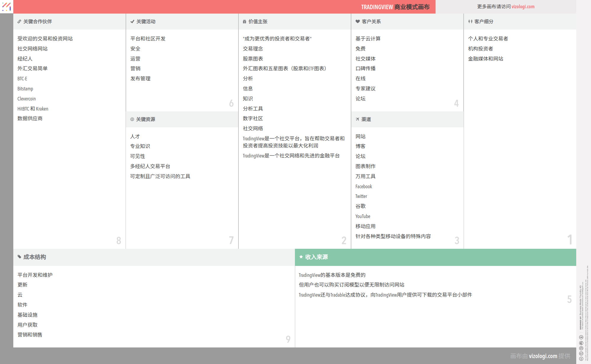The width and height of the screenshot is (591, 364).
Task: Click the tag icon next to 成本结构
Action: (19, 257)
